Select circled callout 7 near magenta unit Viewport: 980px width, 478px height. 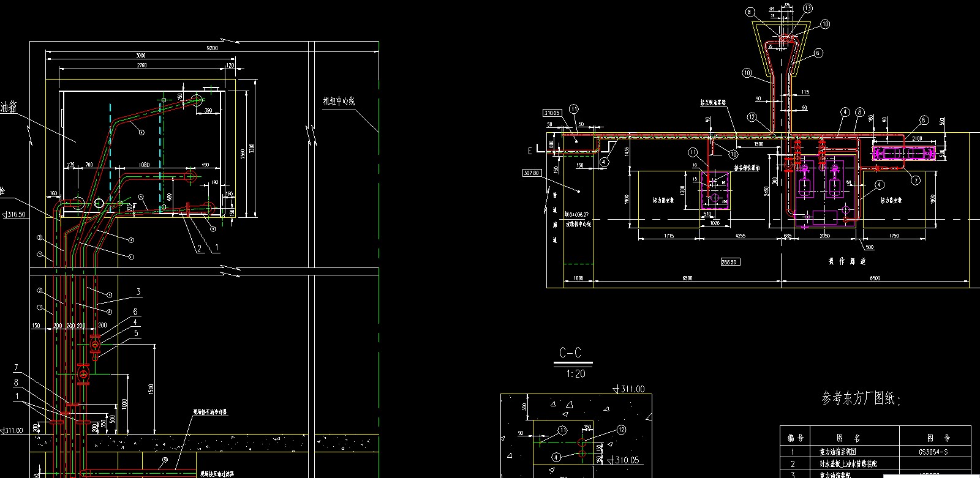click(916, 180)
